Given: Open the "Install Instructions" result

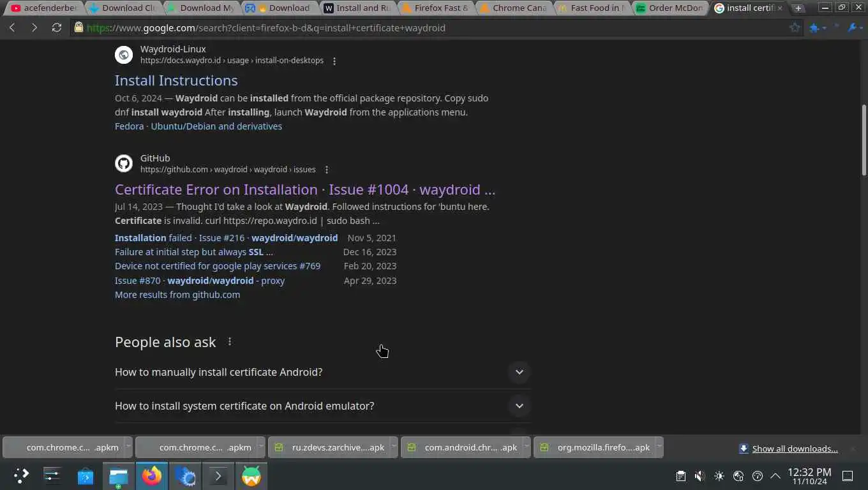Looking at the screenshot, I should [x=176, y=80].
